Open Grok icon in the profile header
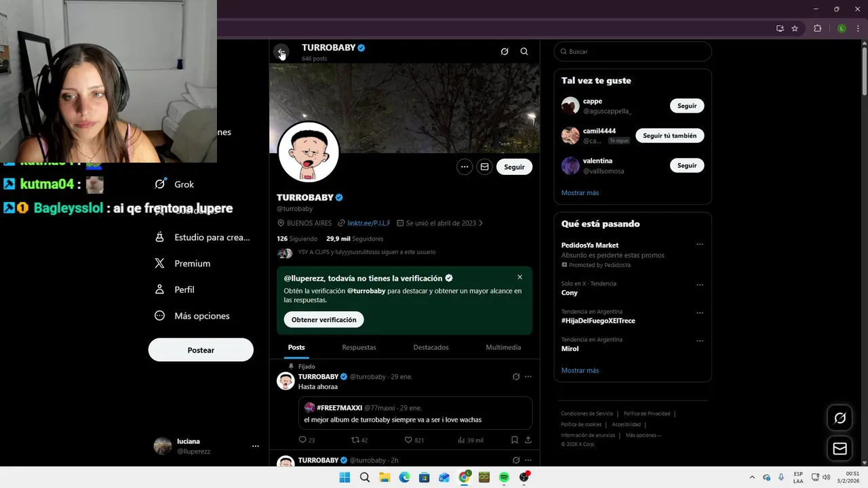Viewport: 868px width, 488px height. click(x=505, y=52)
